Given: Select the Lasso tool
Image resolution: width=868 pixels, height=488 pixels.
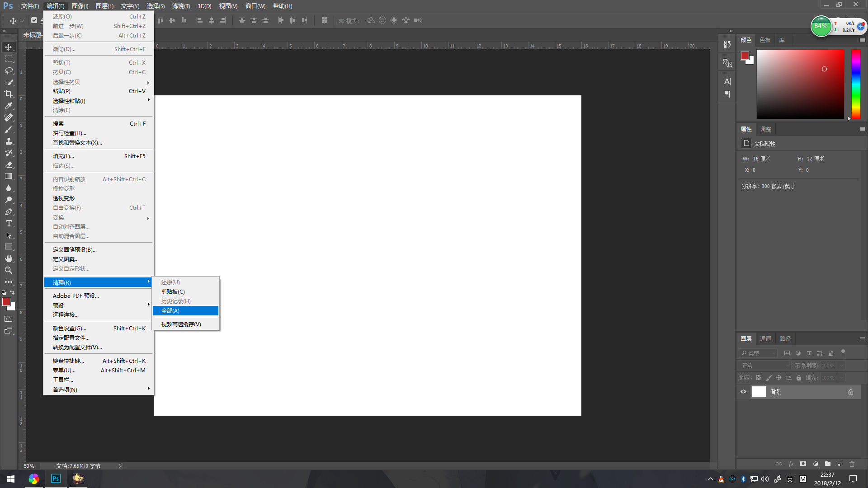Looking at the screenshot, I should tap(9, 70).
